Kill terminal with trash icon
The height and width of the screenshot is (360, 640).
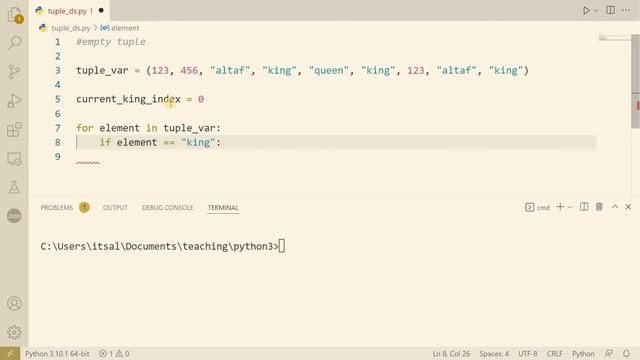click(599, 207)
